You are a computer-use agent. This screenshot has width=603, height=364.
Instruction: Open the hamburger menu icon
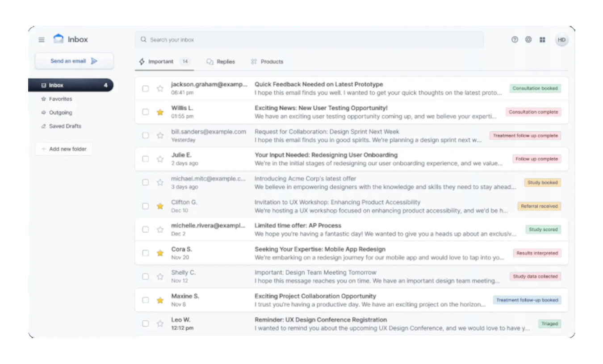click(x=42, y=40)
